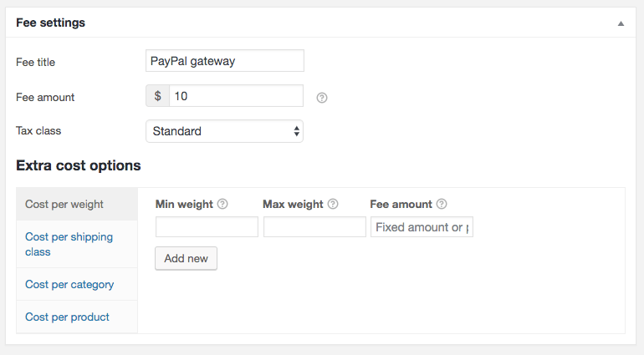Open Max weight help tooltip icon

pyautogui.click(x=333, y=204)
